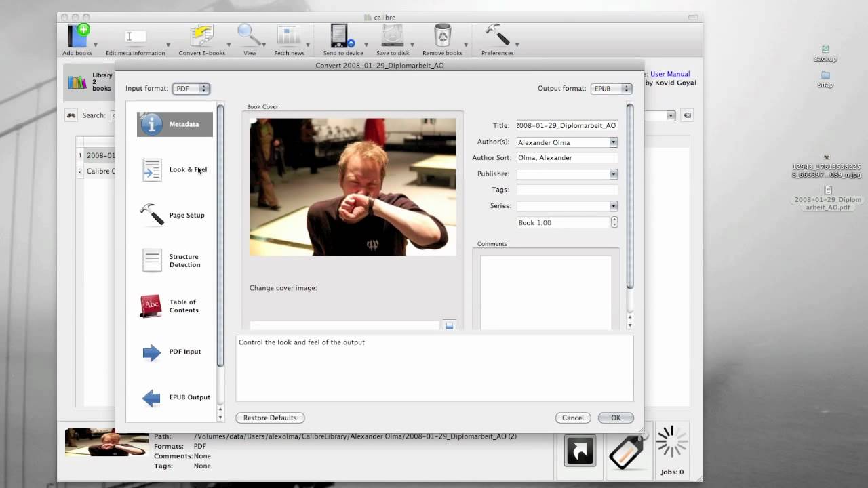Click the Remove books recycle bin icon
This screenshot has width=868, height=488.
[x=442, y=35]
